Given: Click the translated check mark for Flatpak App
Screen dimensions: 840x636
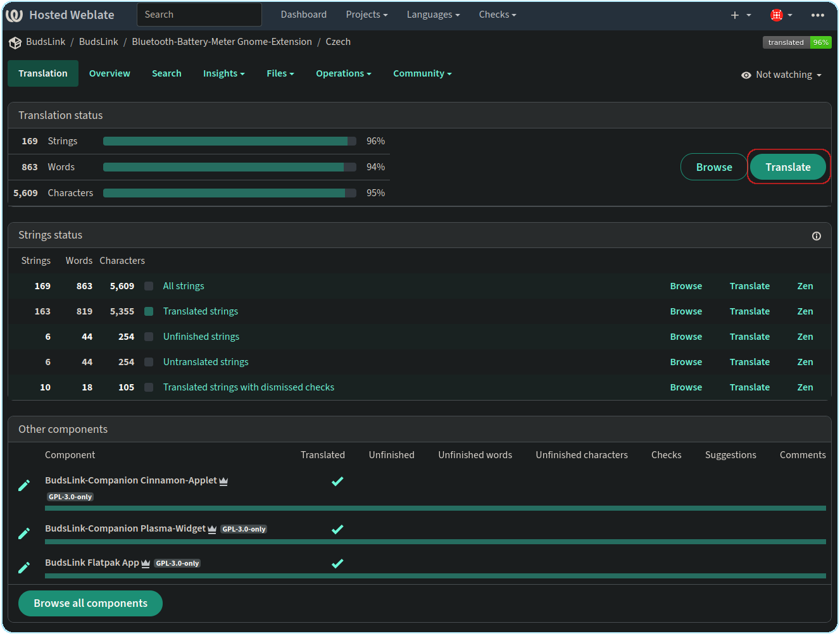Looking at the screenshot, I should coord(337,563).
